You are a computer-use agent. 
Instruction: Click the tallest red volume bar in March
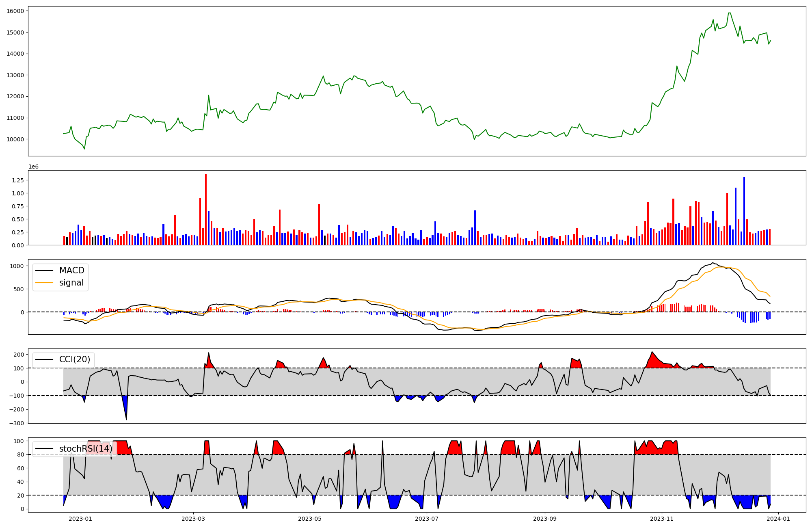pos(206,209)
